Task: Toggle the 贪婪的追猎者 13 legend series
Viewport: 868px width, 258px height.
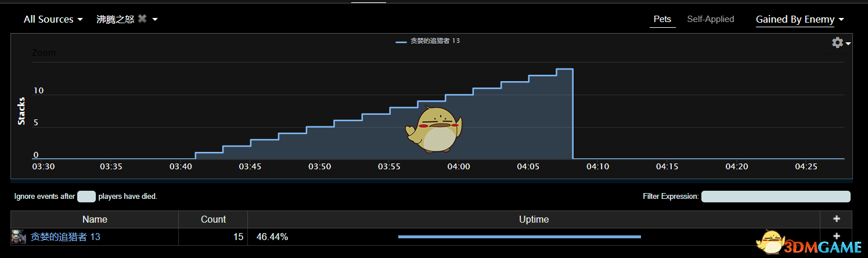Action: point(427,41)
